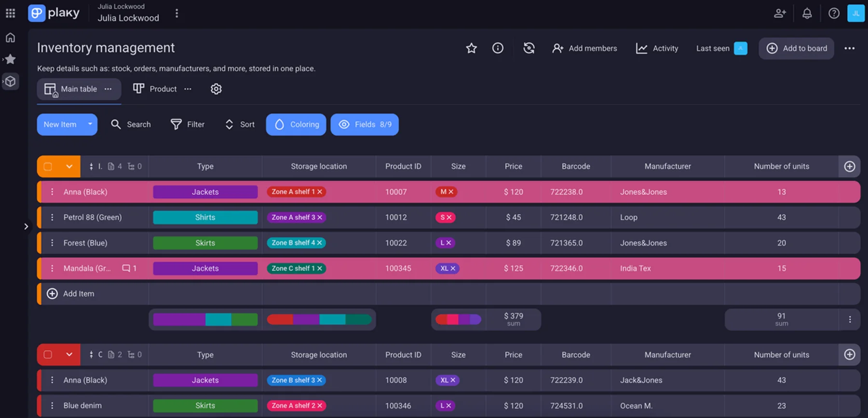
Task: Open New Item dropdown arrow
Action: click(90, 124)
